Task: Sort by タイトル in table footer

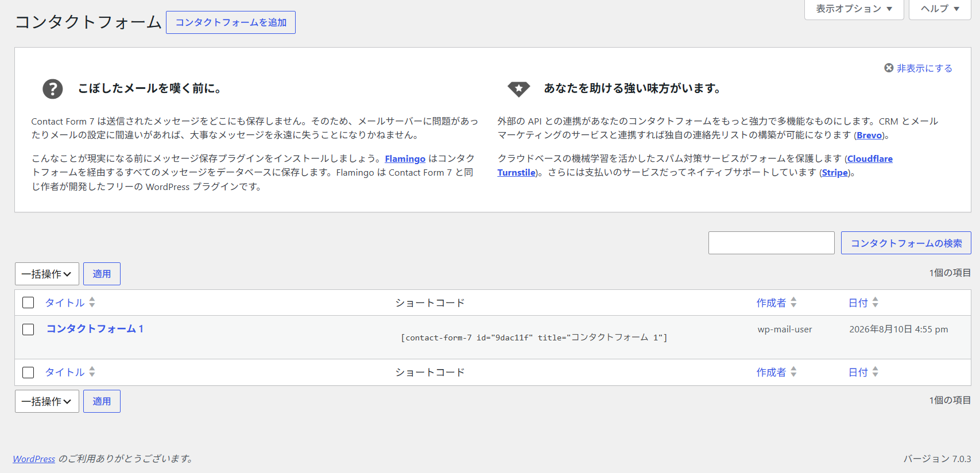Action: (65, 372)
